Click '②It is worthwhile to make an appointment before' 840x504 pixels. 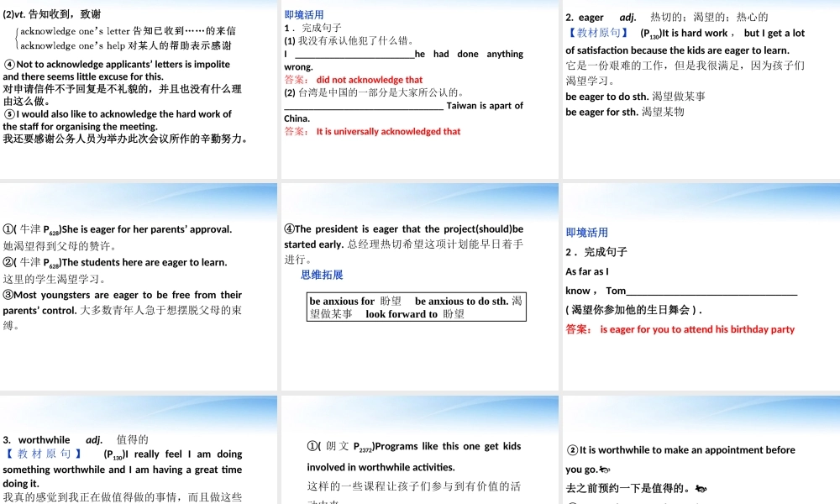click(x=680, y=450)
